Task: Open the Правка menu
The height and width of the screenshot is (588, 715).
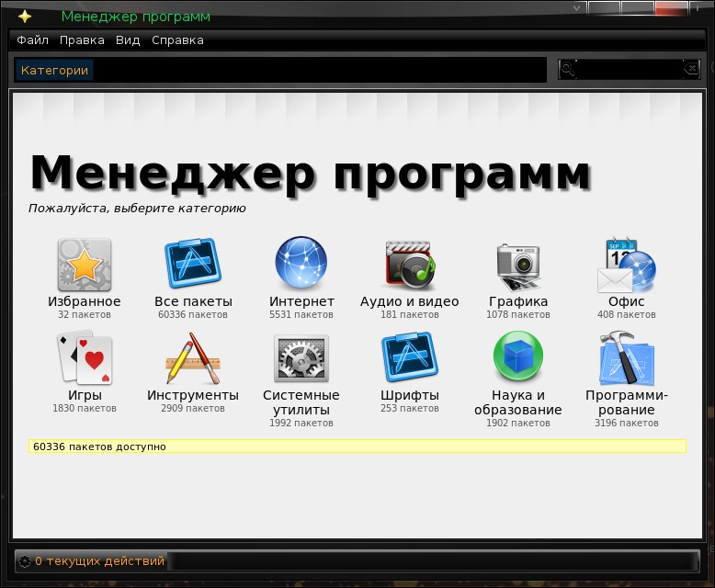Action: click(82, 40)
